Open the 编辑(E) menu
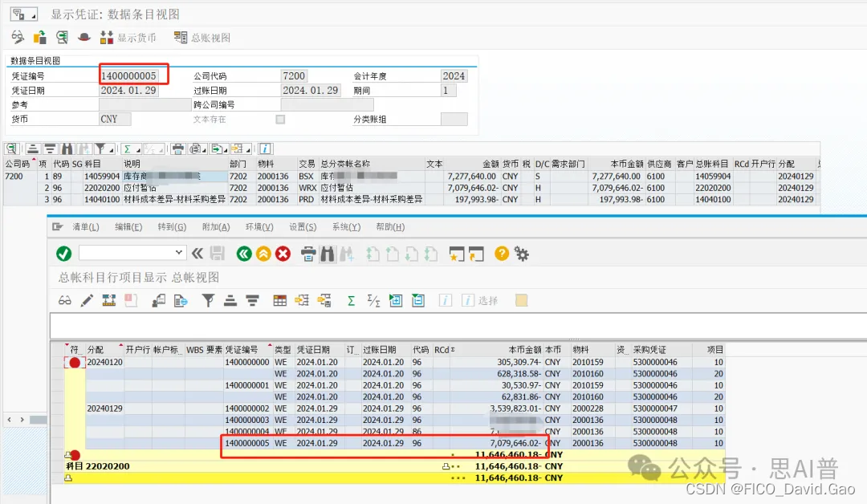 (x=128, y=227)
